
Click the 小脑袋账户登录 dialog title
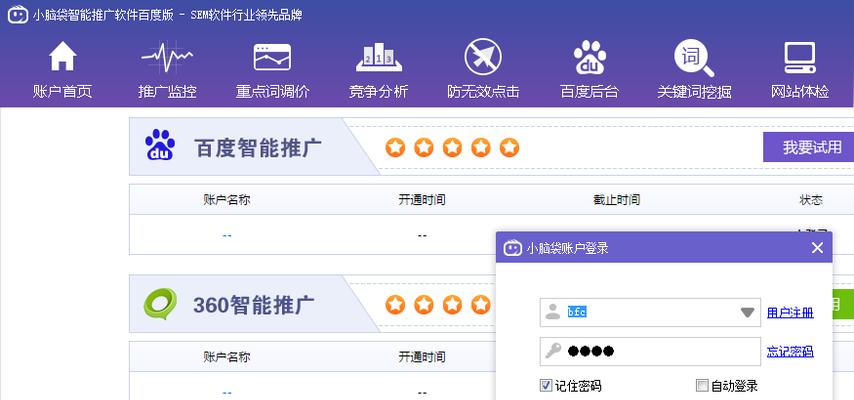click(x=567, y=249)
